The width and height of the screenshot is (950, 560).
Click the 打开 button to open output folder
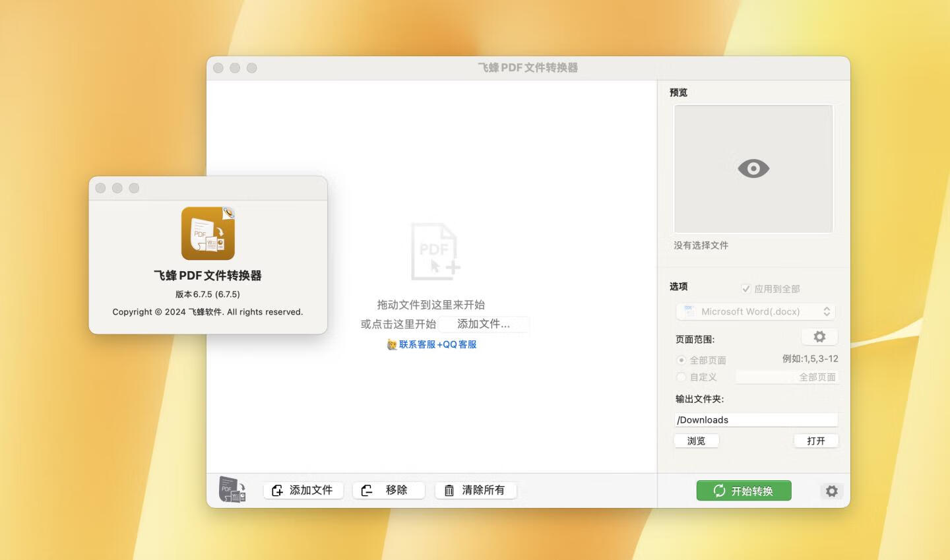point(815,441)
